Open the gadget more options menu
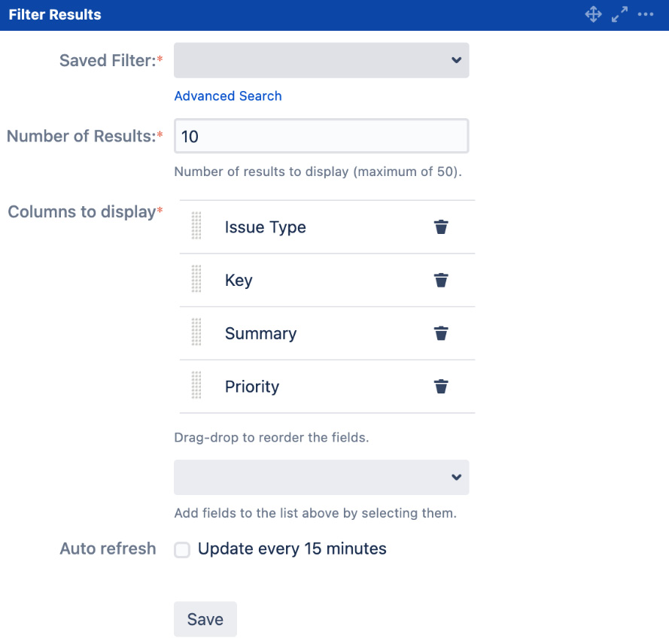This screenshot has width=669, height=644. [x=646, y=14]
